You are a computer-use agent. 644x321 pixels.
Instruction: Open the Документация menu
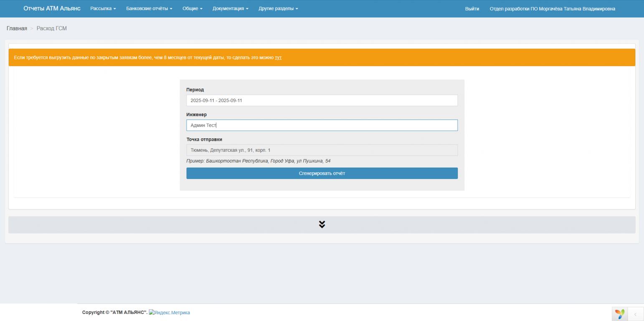pos(230,9)
